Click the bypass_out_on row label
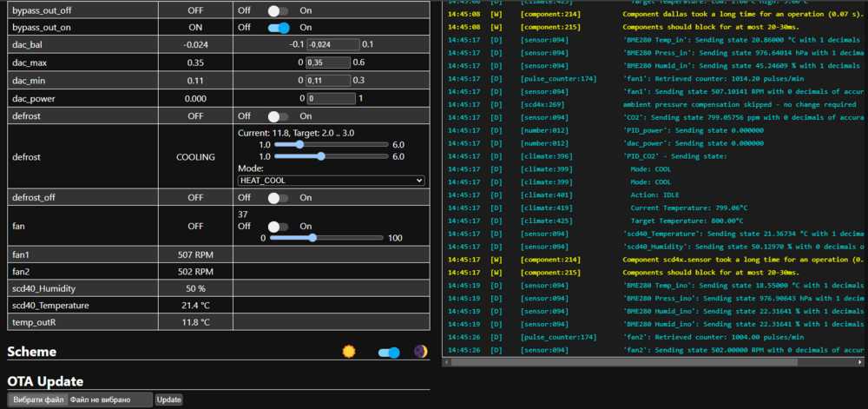The height and width of the screenshot is (409, 868). click(42, 27)
